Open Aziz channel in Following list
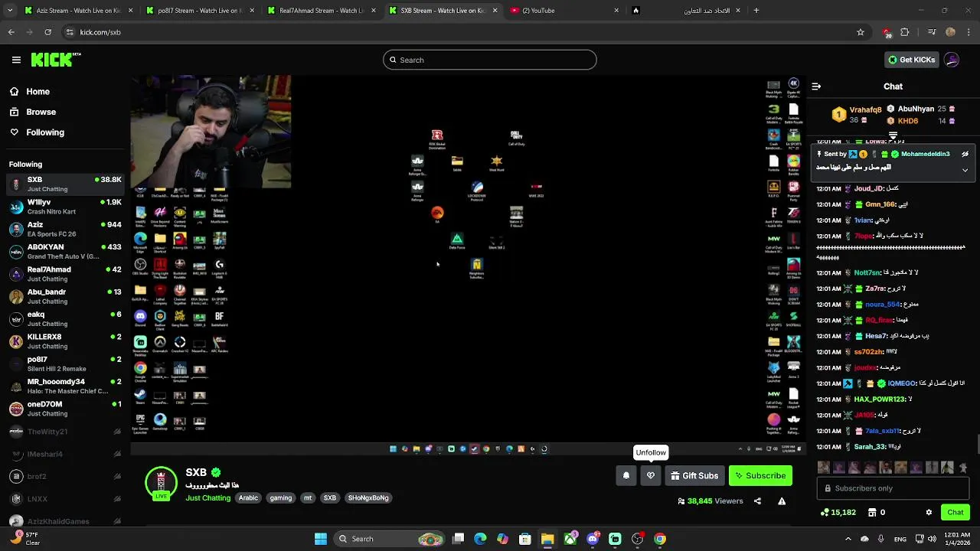 coord(65,229)
